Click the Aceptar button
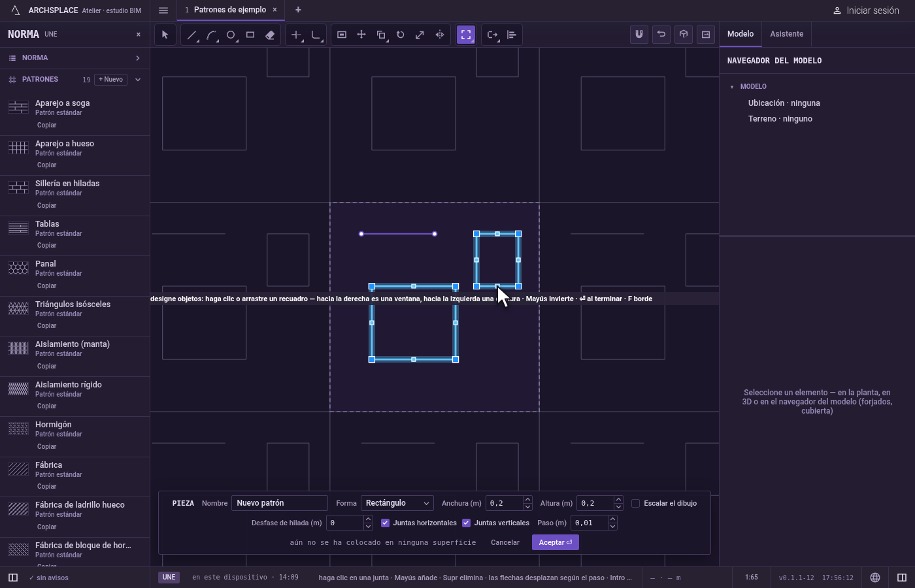The height and width of the screenshot is (588, 915). [556, 542]
